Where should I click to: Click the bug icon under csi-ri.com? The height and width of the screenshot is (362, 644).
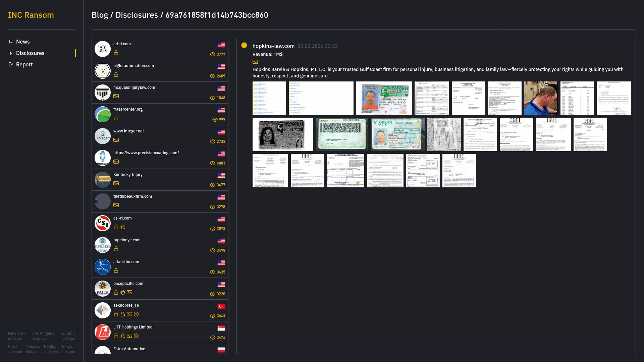tap(123, 227)
